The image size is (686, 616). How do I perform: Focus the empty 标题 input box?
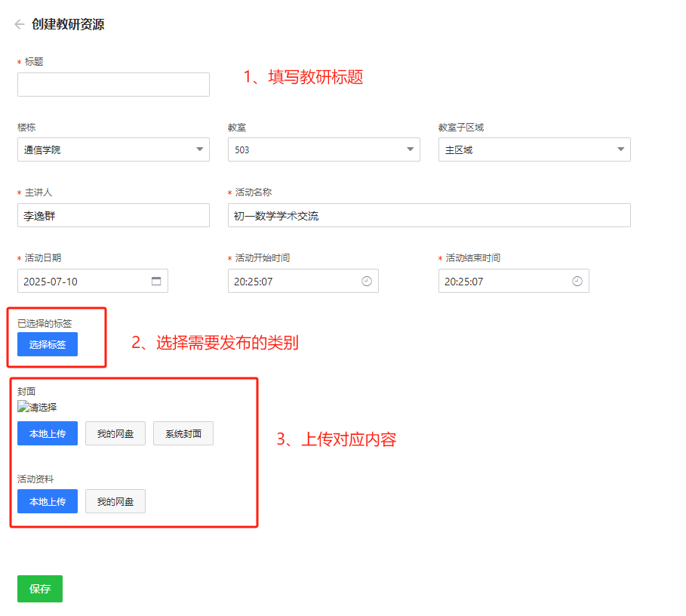pos(113,85)
